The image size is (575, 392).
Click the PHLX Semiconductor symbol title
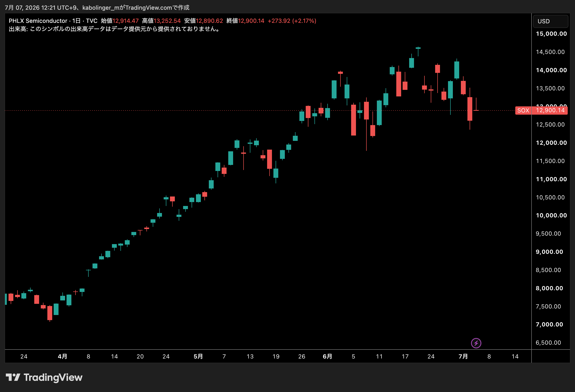pyautogui.click(x=38, y=21)
